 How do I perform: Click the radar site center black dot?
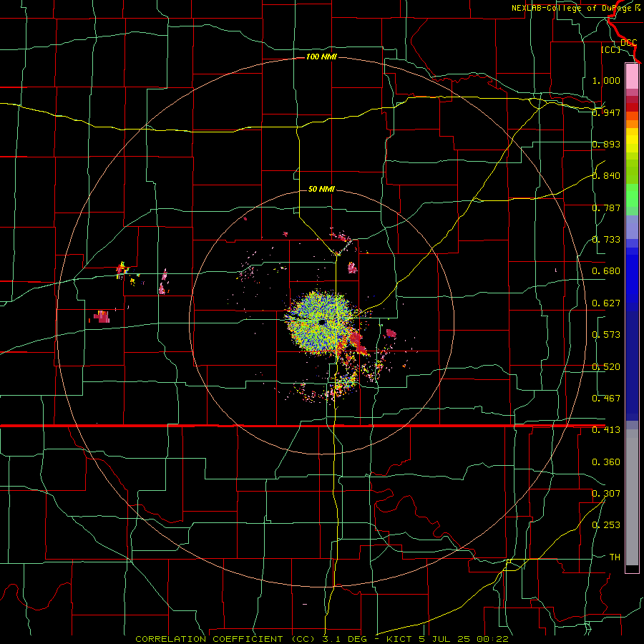[x=322, y=323]
